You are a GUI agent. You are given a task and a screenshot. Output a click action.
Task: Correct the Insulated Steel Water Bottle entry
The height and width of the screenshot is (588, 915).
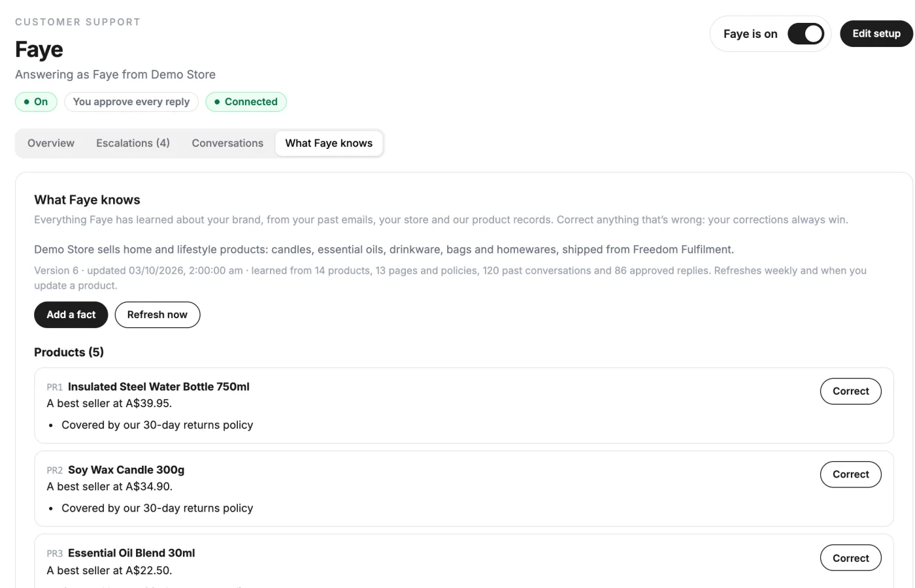pos(850,391)
